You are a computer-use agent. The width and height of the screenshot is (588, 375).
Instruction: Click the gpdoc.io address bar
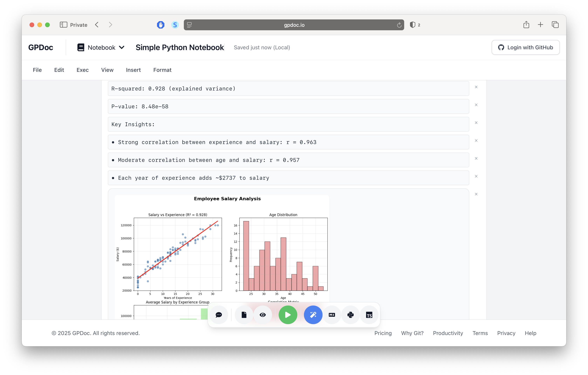click(294, 25)
